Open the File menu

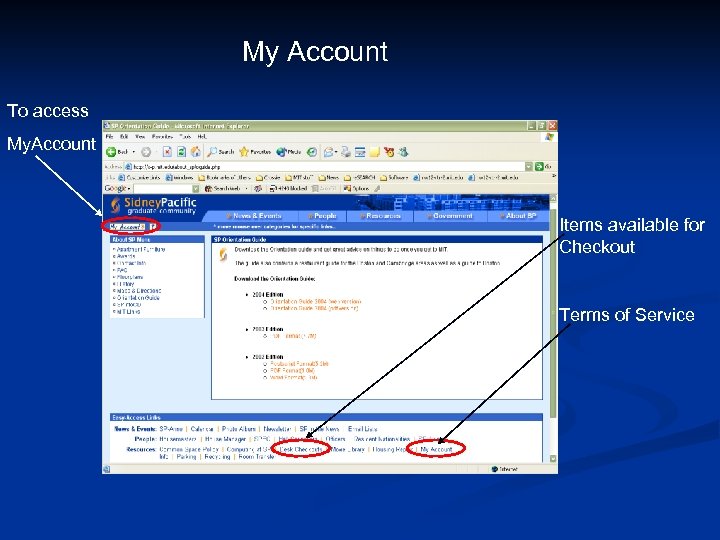click(109, 137)
